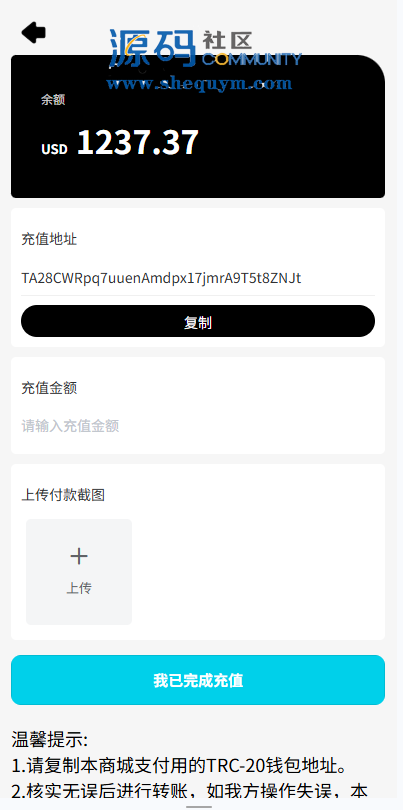Go back using the arrow icon
The image size is (403, 810).
34,33
